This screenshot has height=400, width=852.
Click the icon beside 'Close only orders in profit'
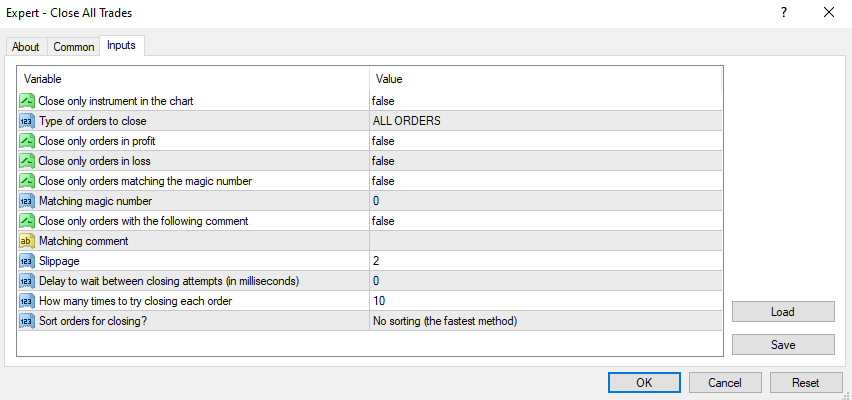click(x=27, y=141)
